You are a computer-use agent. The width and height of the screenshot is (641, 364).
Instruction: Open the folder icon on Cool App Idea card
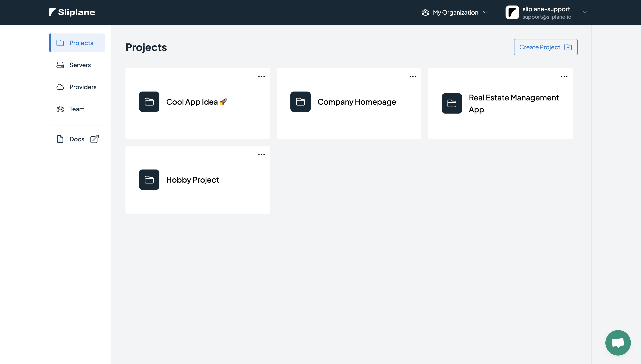[149, 101]
